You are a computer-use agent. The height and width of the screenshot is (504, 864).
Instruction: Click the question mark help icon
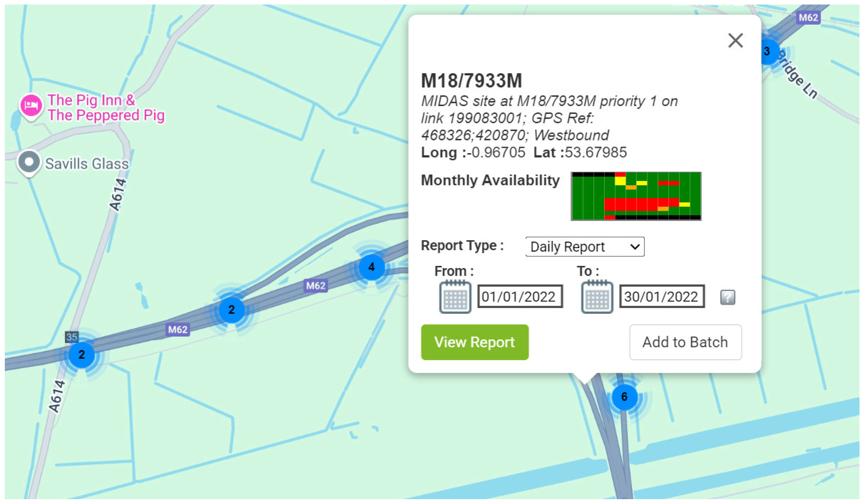coord(727,297)
